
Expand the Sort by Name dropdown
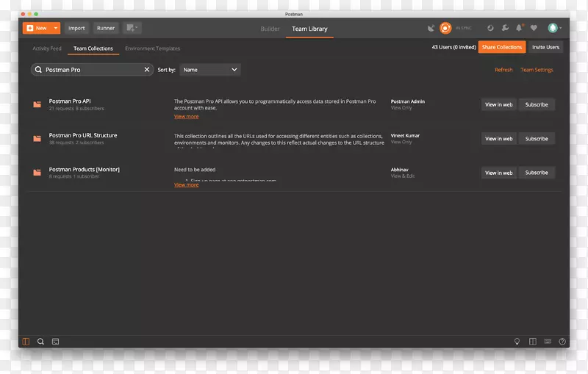tap(210, 70)
